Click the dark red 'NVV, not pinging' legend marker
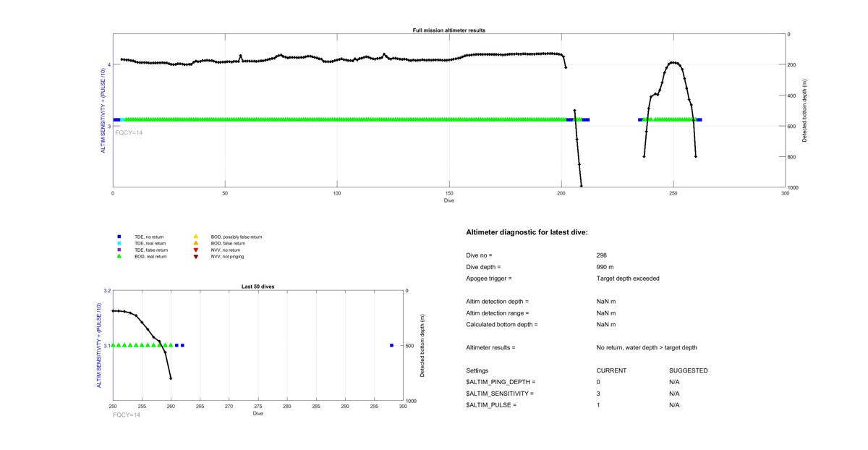 [195, 256]
